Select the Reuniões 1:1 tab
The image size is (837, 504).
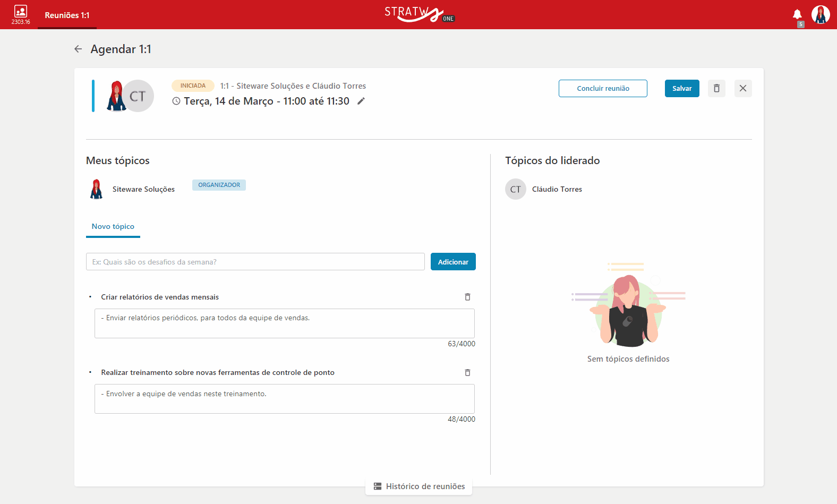point(67,15)
